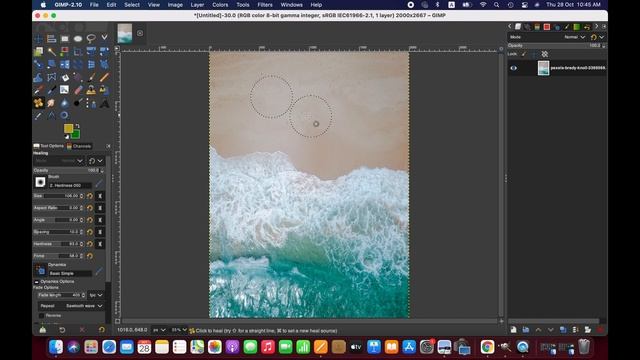Select the Rectangle Select tool

64,39
